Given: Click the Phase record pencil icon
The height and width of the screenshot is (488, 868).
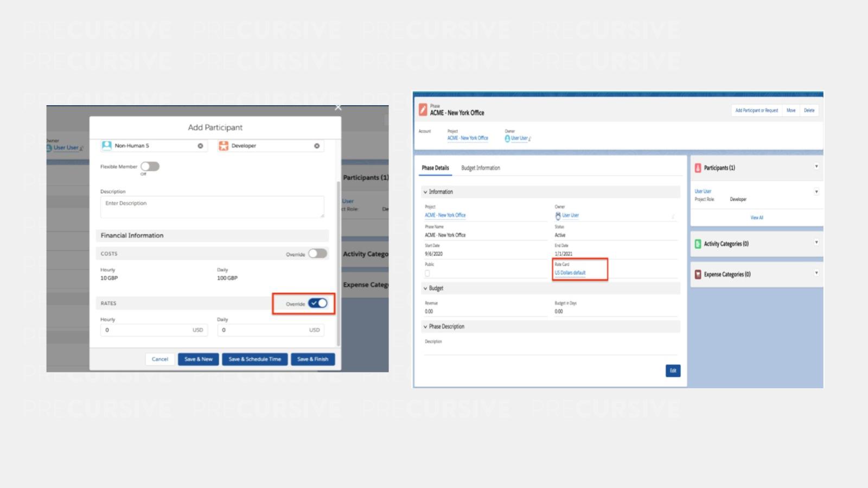Looking at the screenshot, I should tap(423, 110).
